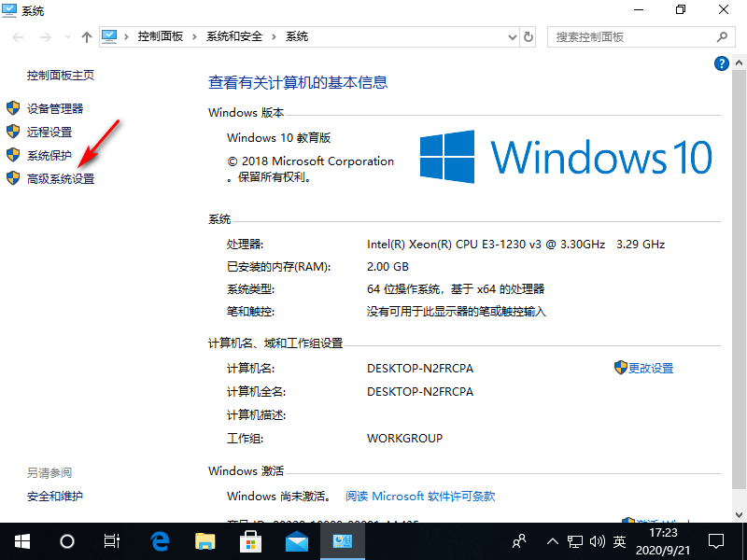Open 设备管理器 (Device Manager)
Screen dimensions: 747x560
click(55, 109)
